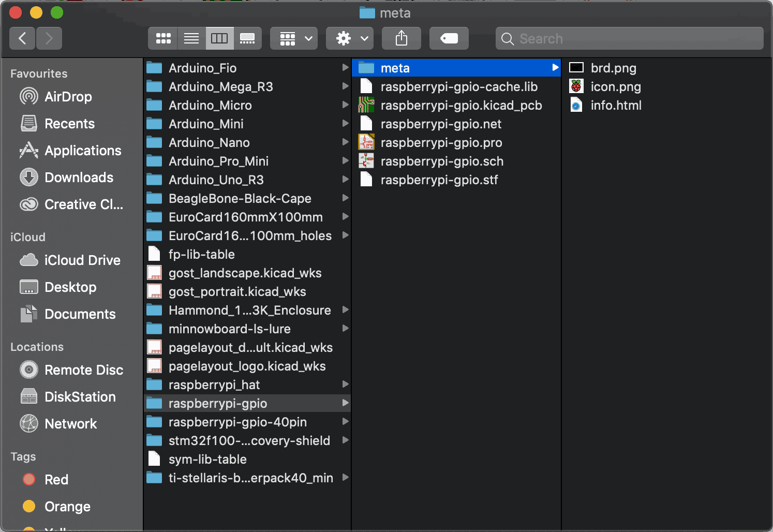Screen dimensions: 773x532
Task: Select the brd.png image thumbnail
Action: (x=576, y=68)
